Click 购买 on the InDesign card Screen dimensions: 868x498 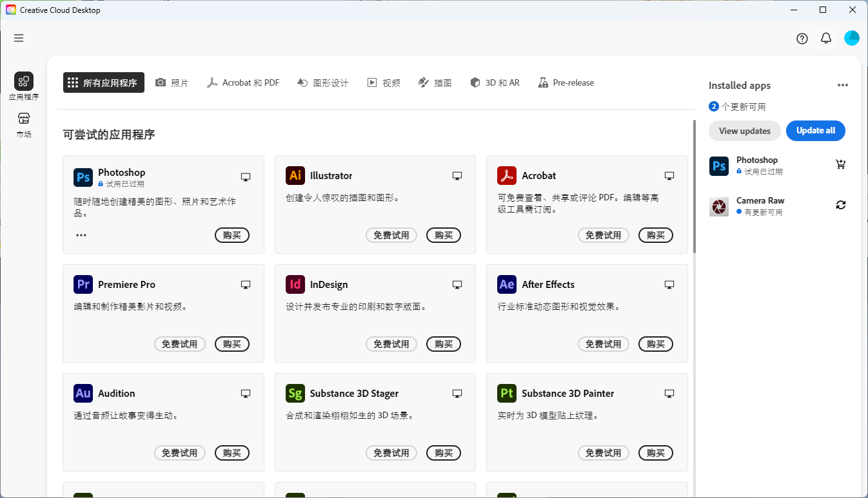point(444,344)
